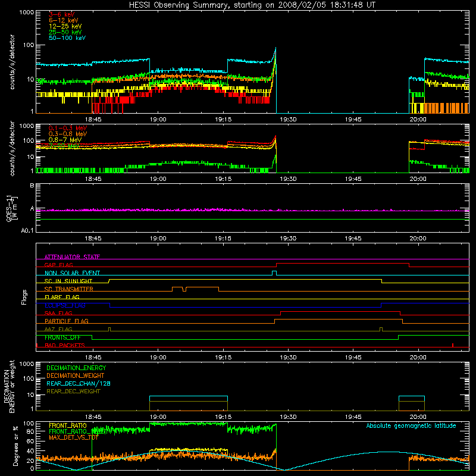
Task: Click the 18:45 tick under the decimation panel
Action: (93, 417)
